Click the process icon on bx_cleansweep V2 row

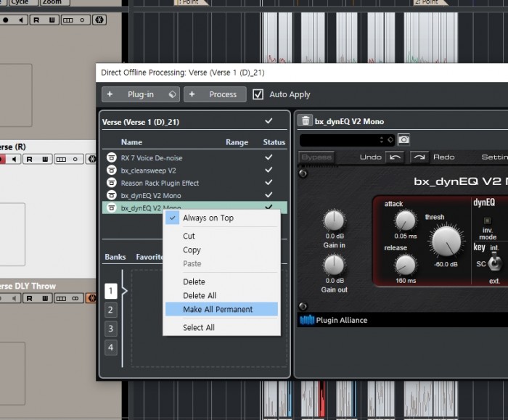[x=112, y=170]
